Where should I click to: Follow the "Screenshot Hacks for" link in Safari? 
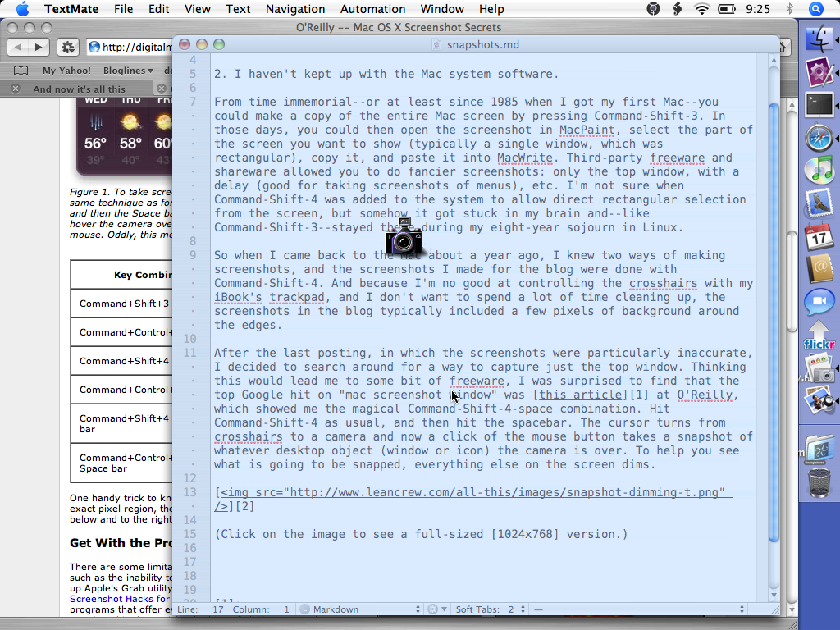[x=120, y=599]
